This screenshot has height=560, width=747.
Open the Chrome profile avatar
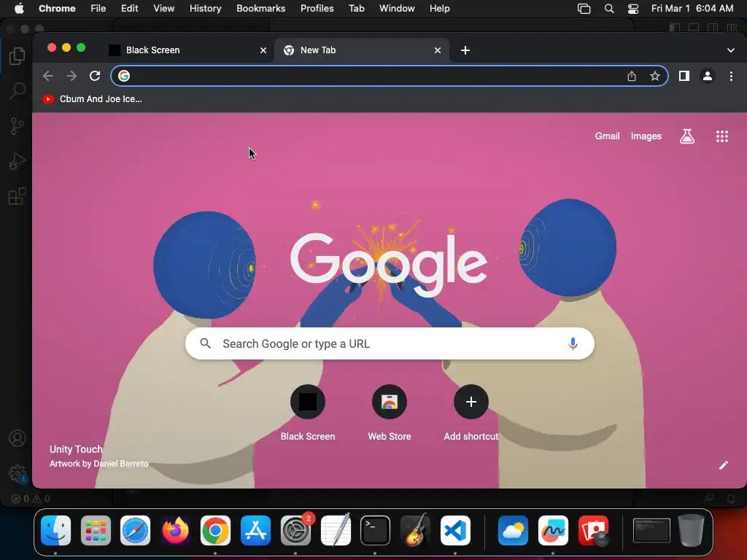pyautogui.click(x=708, y=76)
